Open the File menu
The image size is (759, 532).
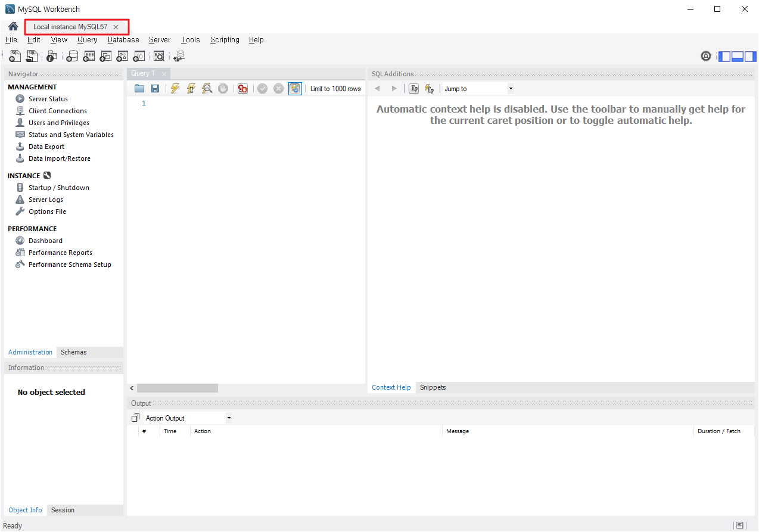11,40
